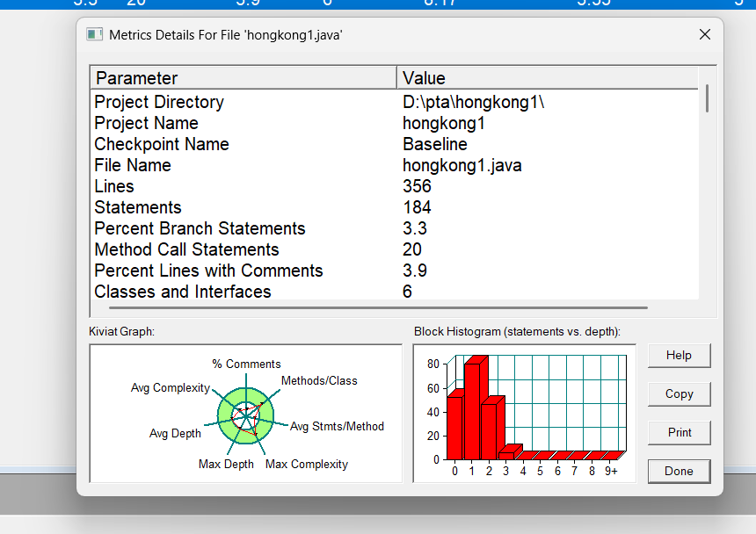
Task: Click the Max Complexity axis label
Action: click(307, 465)
